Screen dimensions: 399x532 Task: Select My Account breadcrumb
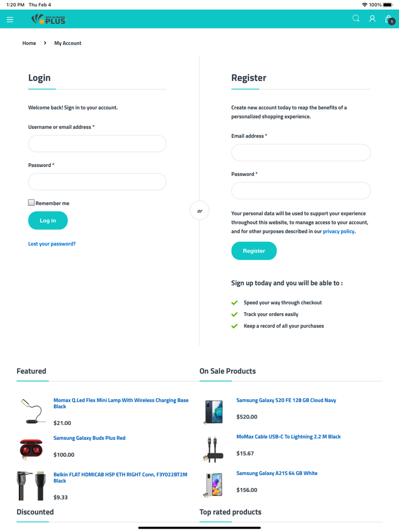[x=68, y=43]
